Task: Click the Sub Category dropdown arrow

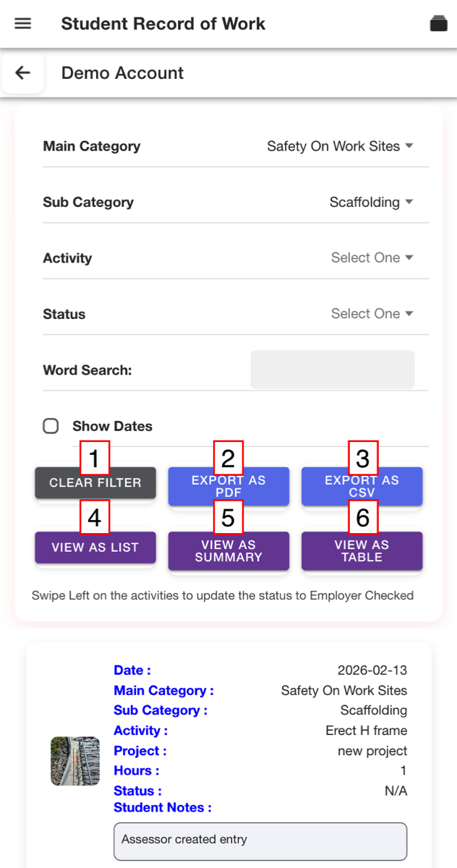Action: 409,203
